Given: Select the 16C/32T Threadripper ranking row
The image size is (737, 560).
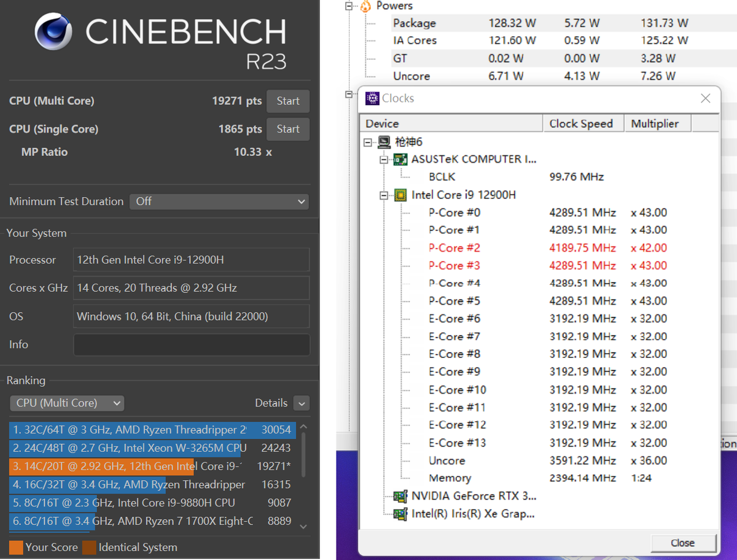Looking at the screenshot, I should (152, 484).
